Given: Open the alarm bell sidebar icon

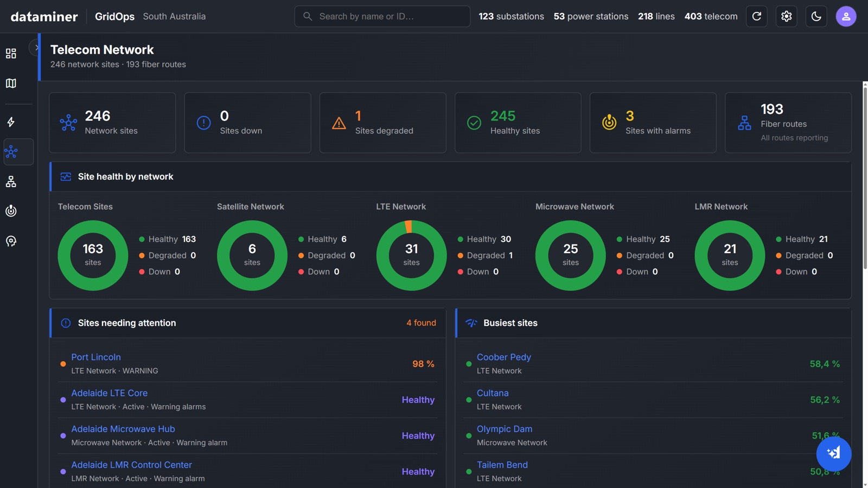Looking at the screenshot, I should tap(11, 211).
